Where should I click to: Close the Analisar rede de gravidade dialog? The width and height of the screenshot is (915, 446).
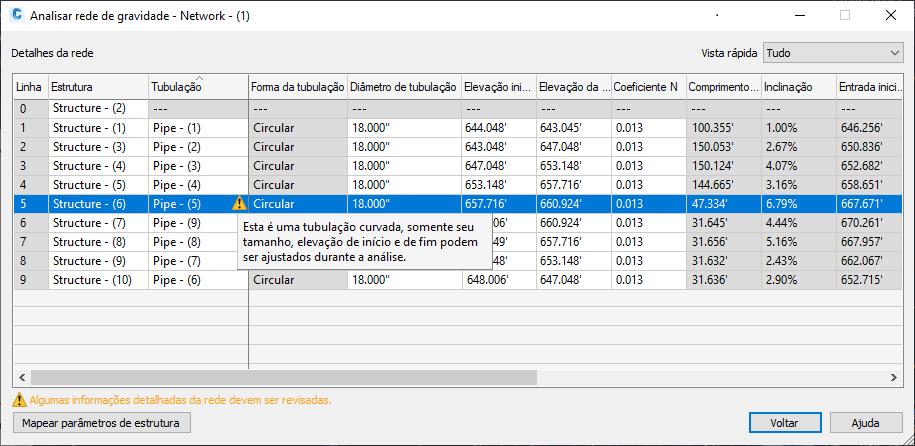point(890,16)
